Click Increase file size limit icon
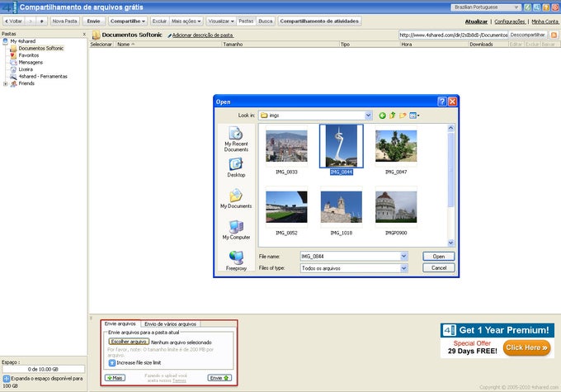The width and height of the screenshot is (561, 392). point(112,362)
